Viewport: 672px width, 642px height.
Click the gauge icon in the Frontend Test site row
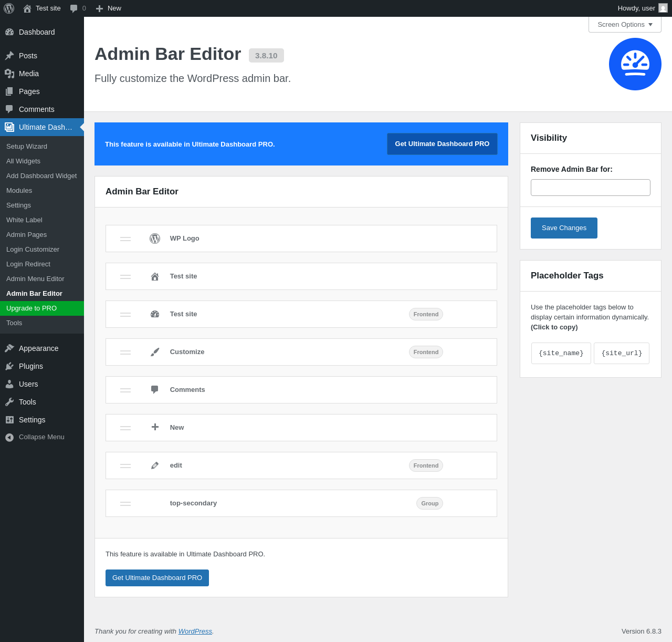pos(155,314)
